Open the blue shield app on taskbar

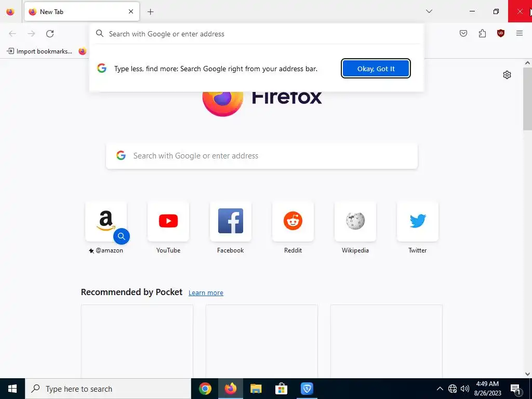coord(307,389)
